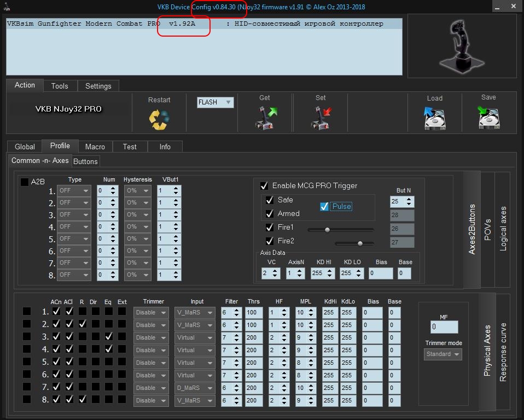The image size is (524, 420).
Task: Close the VKB Device Config window
Action: 514,7
